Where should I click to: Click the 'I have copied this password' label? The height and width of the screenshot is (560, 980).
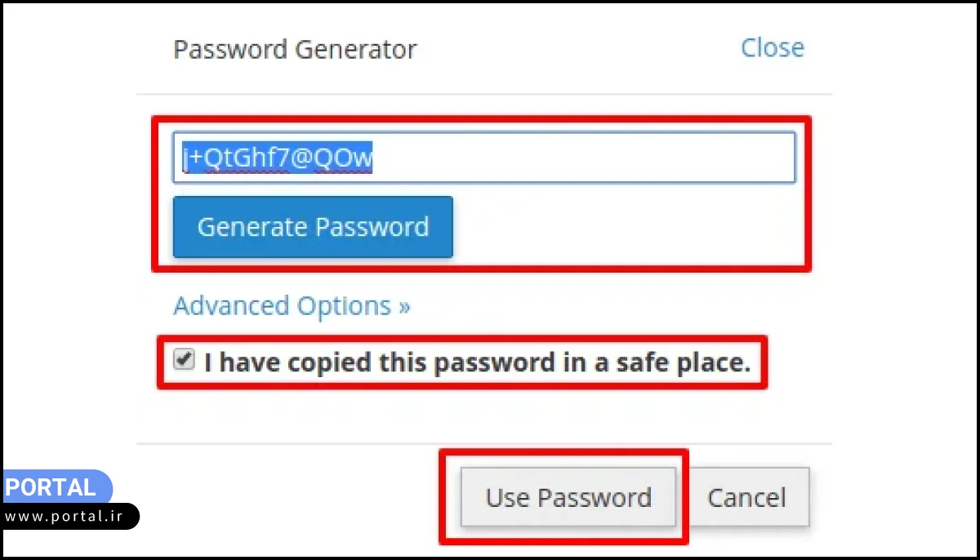(x=477, y=362)
